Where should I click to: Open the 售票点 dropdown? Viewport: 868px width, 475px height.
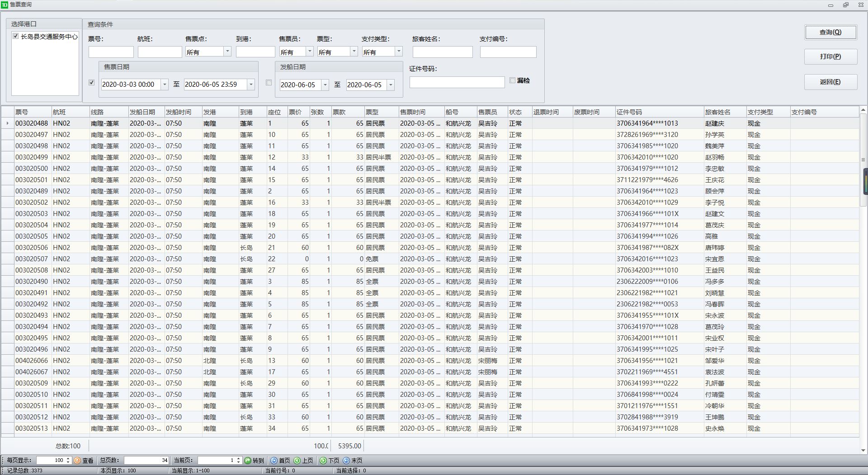227,52
